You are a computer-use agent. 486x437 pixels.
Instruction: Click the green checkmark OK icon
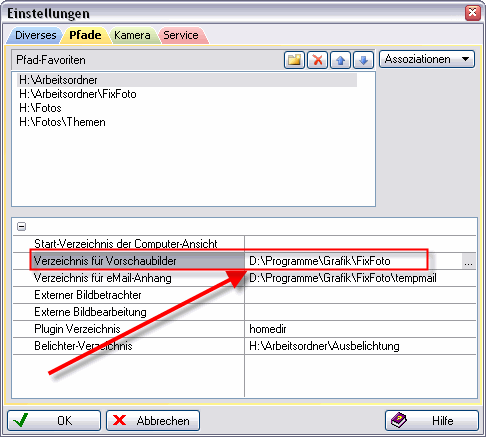click(x=21, y=420)
